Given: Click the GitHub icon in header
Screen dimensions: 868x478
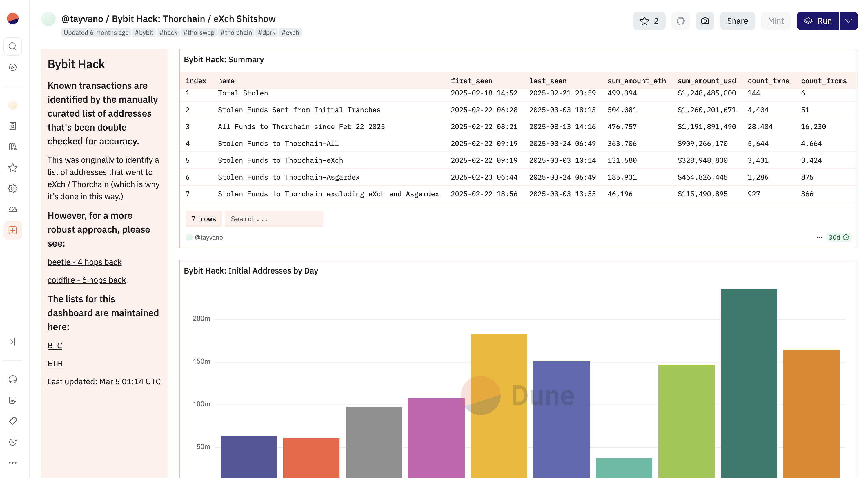Looking at the screenshot, I should [680, 21].
